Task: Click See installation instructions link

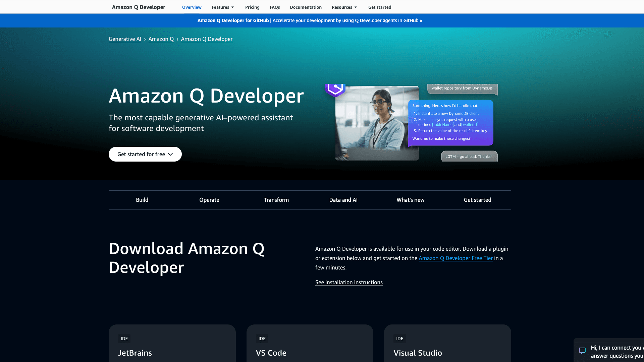Action: point(349,282)
